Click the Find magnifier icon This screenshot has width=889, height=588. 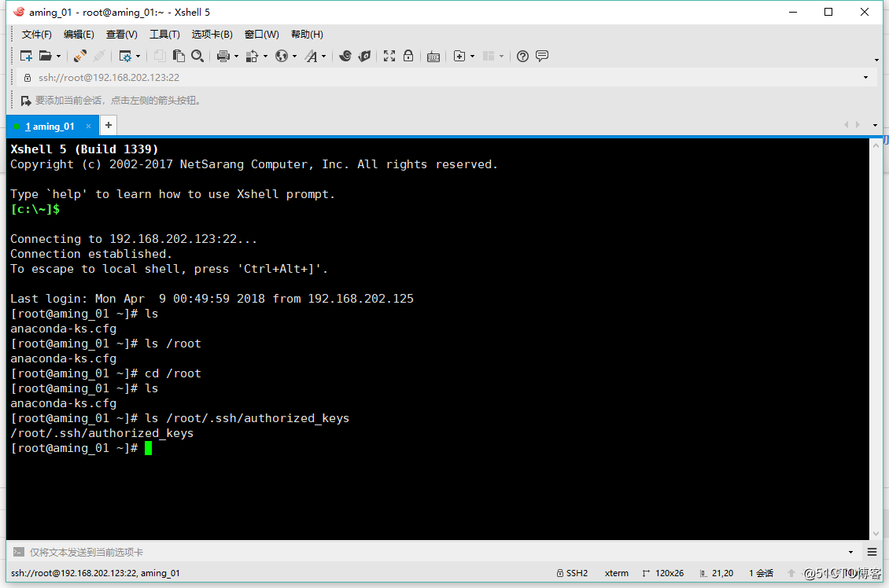click(x=197, y=56)
